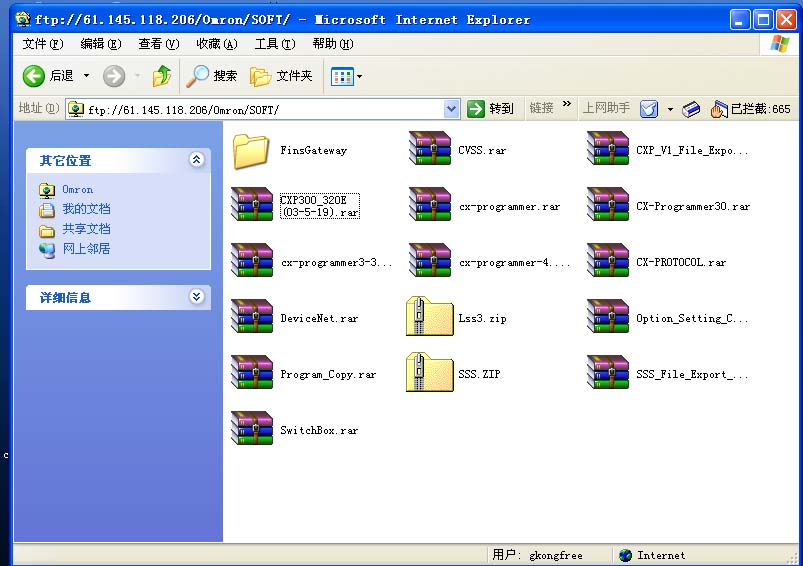Open the Back button history dropdown arrow
This screenshot has width=803, height=566.
tap(87, 76)
